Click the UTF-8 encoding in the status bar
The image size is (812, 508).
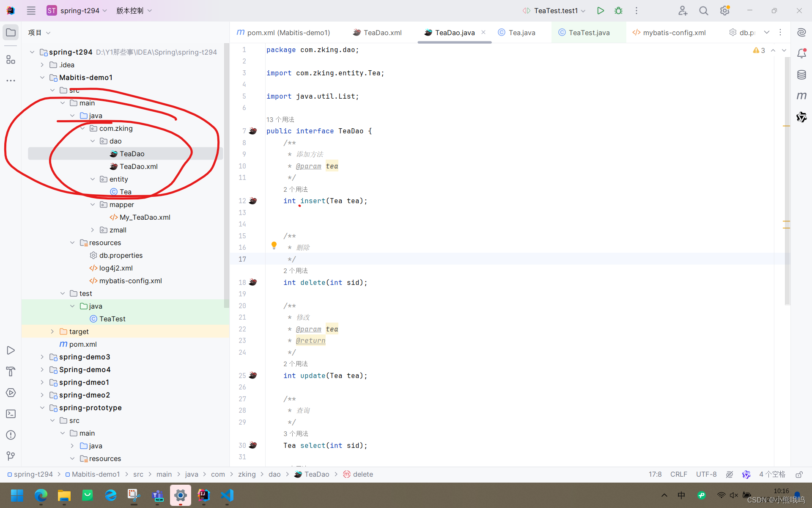(x=706, y=475)
